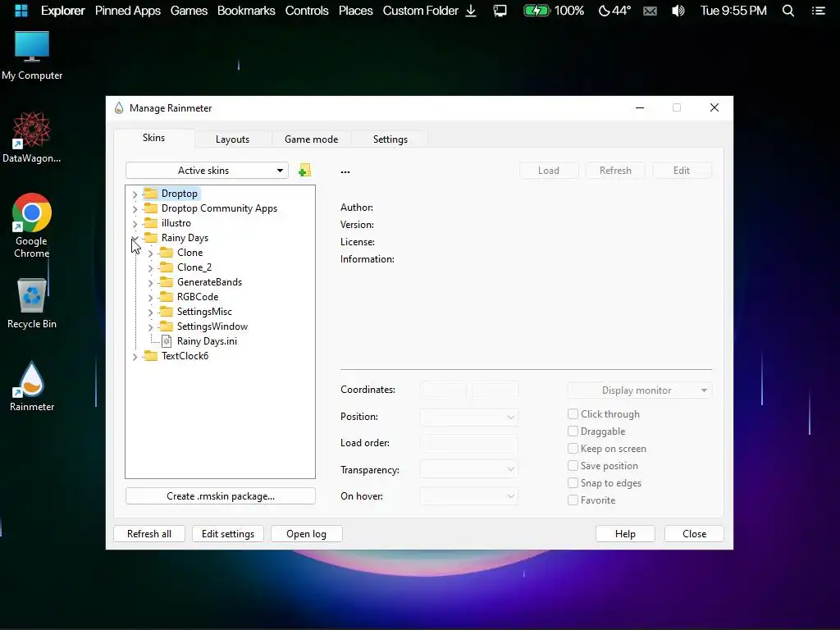Click the illustro folder icon
Viewport: 840px width, 630px height.
151,223
